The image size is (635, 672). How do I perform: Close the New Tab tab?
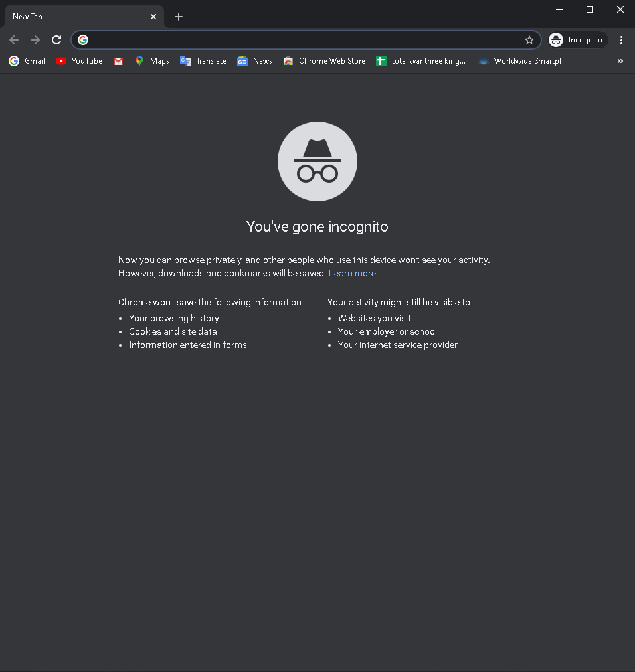(153, 17)
